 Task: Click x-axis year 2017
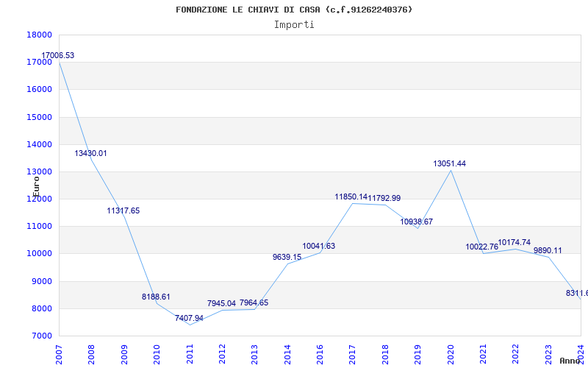[353, 354]
